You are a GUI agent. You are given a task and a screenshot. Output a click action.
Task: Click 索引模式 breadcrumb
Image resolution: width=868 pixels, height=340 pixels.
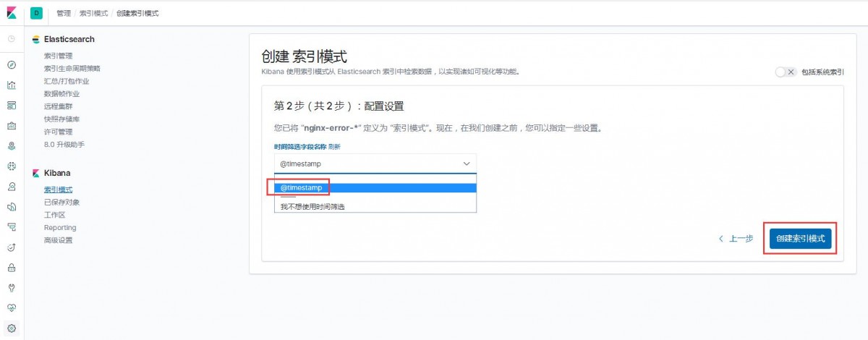94,13
